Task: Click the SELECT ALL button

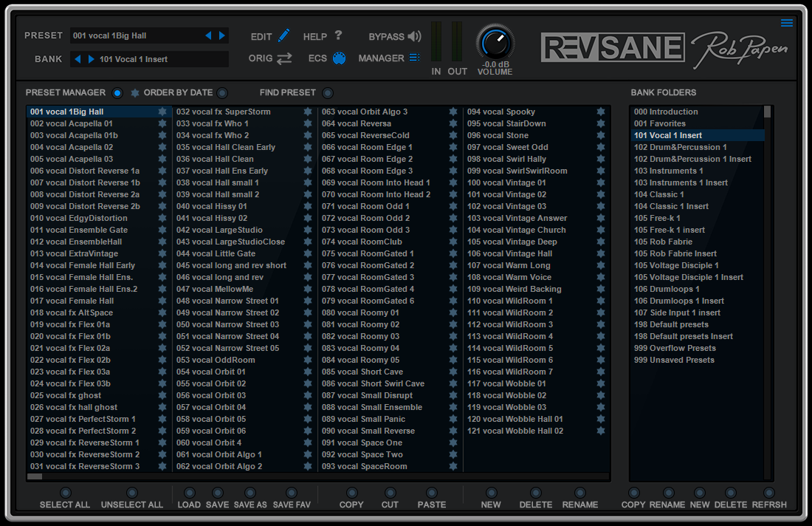Action: [65, 493]
